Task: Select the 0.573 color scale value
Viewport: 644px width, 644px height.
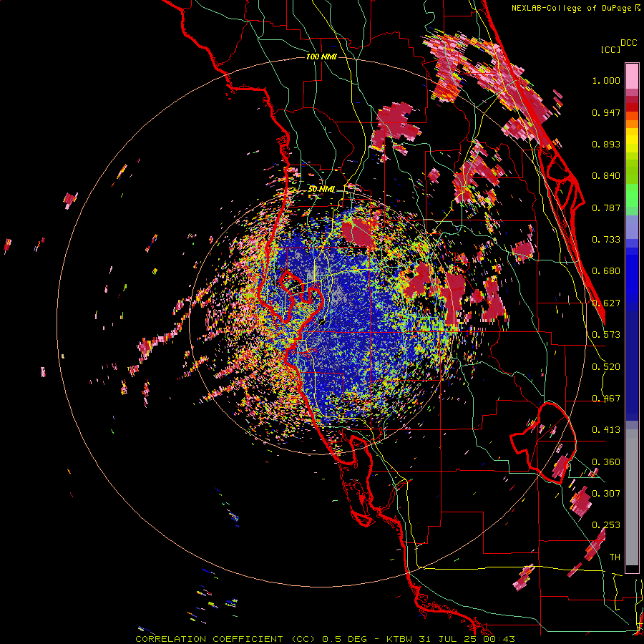Action: pos(606,335)
